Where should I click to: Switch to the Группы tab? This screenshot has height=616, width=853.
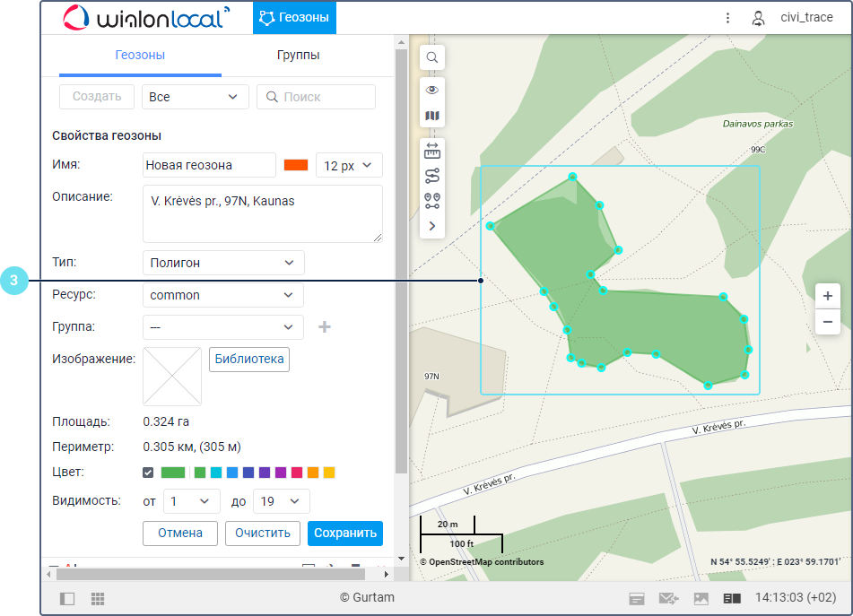click(x=298, y=56)
